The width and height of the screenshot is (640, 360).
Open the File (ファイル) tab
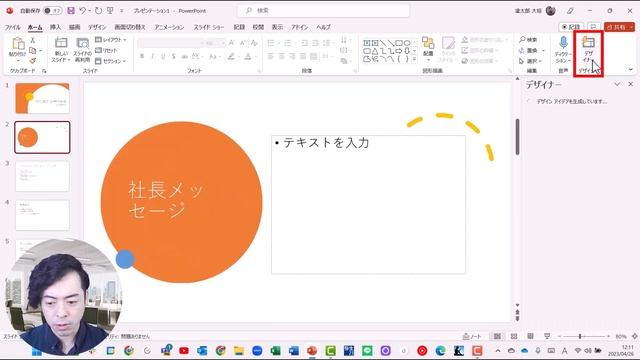coord(13,27)
